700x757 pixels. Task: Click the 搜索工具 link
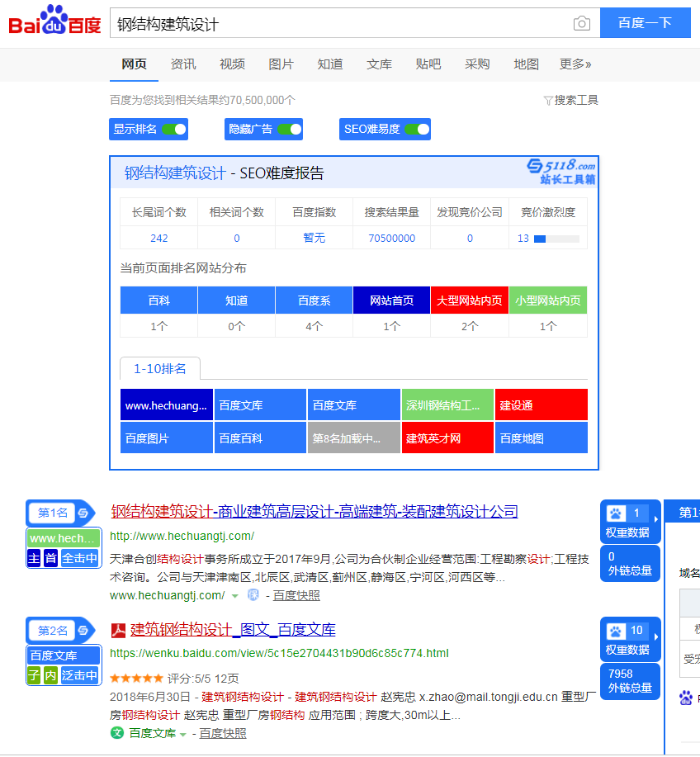tap(576, 101)
